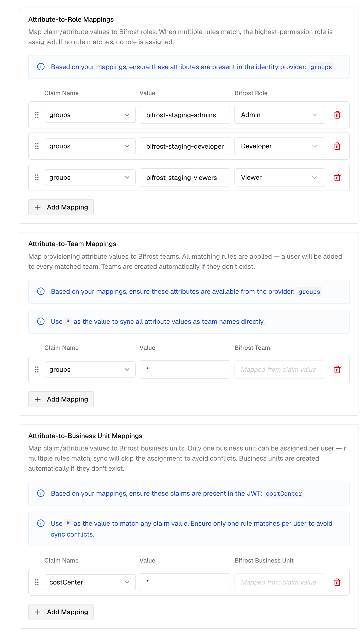This screenshot has height=637, width=364.
Task: Click the Attribute-to-Team Mappings heading
Action: click(x=72, y=244)
